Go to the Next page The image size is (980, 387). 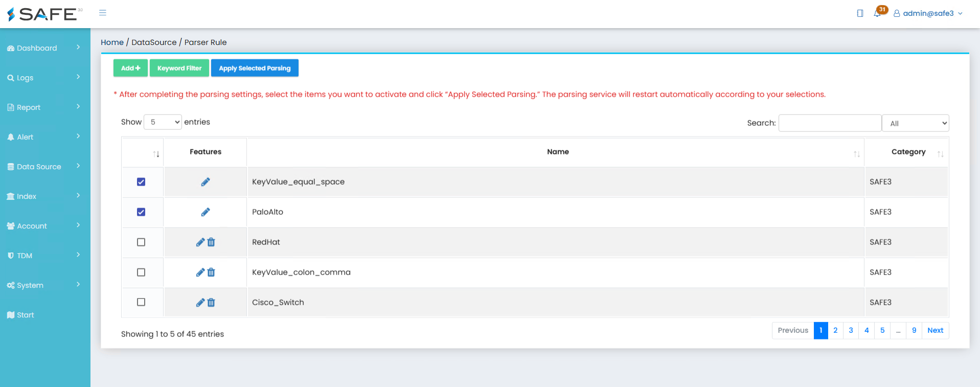coord(935,330)
